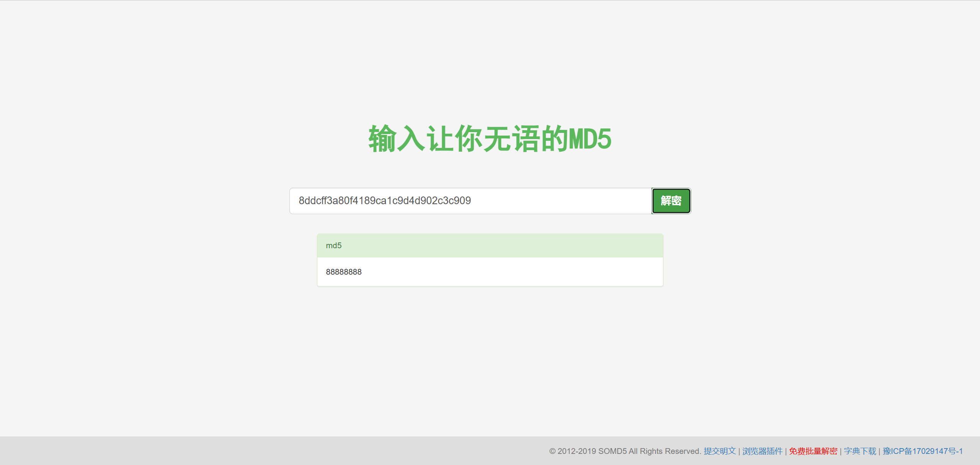
Task: Click the decrypted result 88888888
Action: [x=343, y=272]
